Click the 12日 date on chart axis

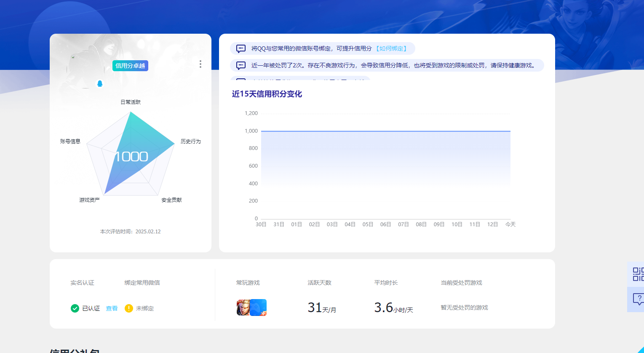tap(493, 225)
